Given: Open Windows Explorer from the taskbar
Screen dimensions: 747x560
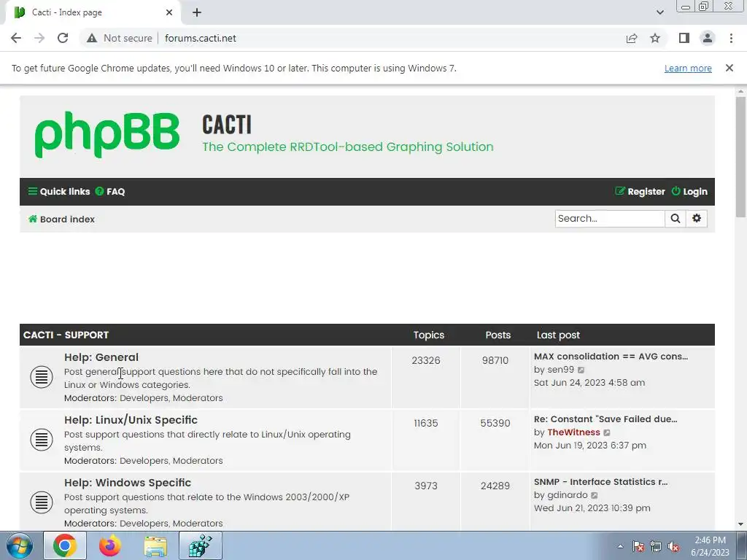Looking at the screenshot, I should point(155,545).
